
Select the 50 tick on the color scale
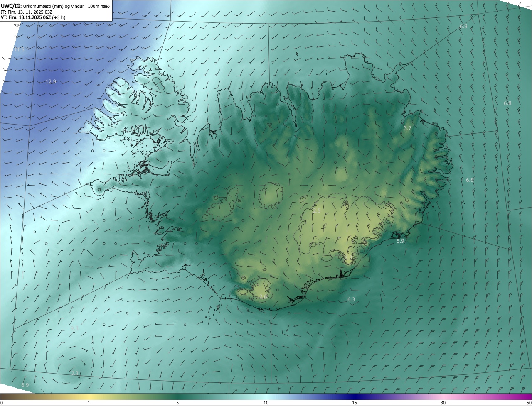click(529, 403)
